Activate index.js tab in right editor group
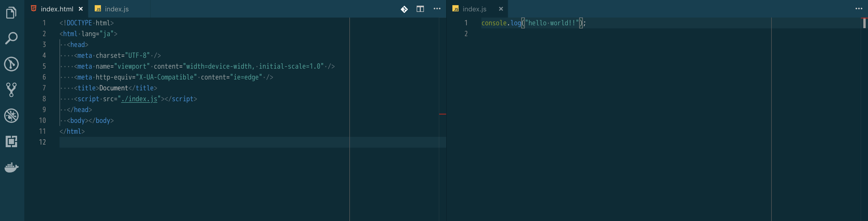This screenshot has width=868, height=221. pos(474,9)
